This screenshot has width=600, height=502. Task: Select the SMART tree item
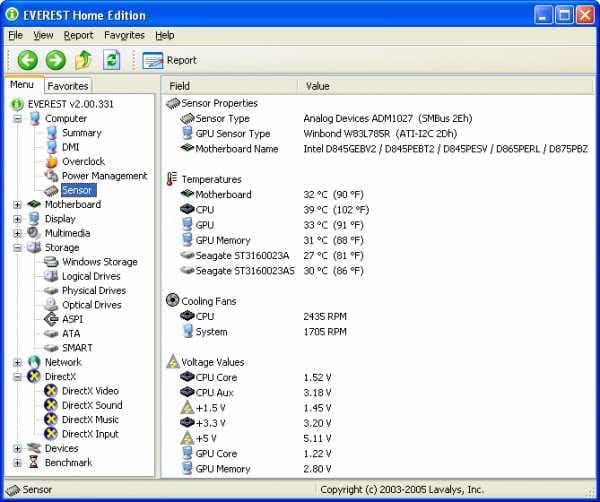click(77, 348)
